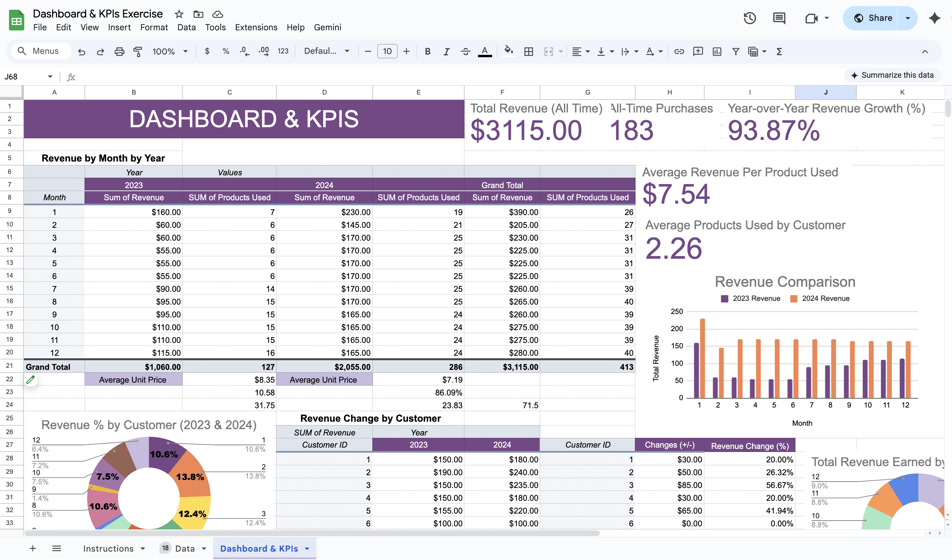Click the insert chart icon
Viewport: 952px width, 560px height.
[717, 51]
